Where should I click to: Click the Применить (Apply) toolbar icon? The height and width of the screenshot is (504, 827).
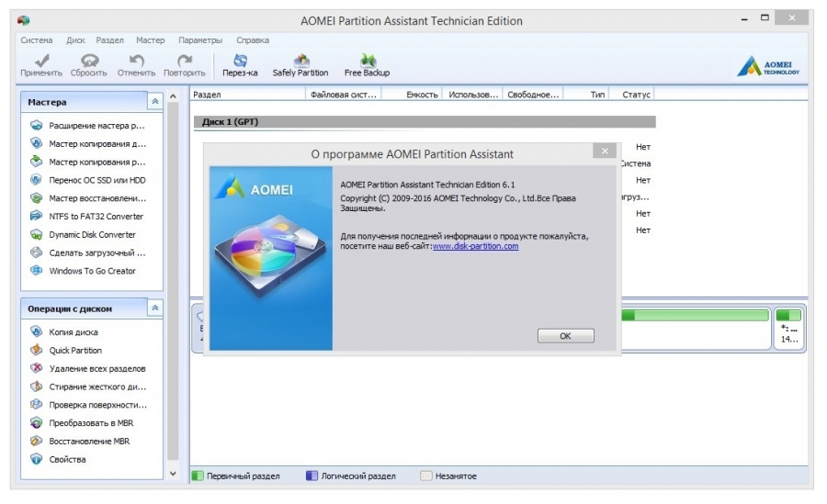[x=41, y=61]
